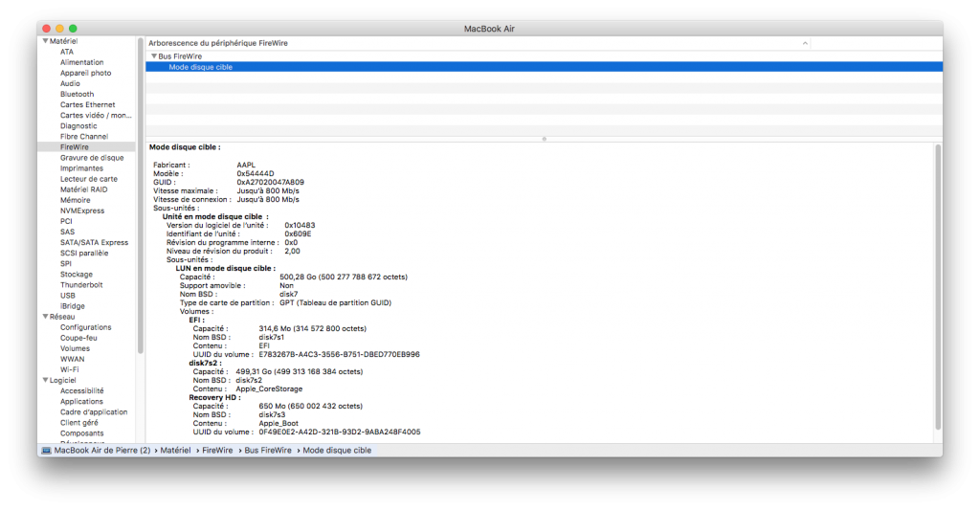Select Cadre d'application entry
The image size is (980, 510).
(x=94, y=413)
